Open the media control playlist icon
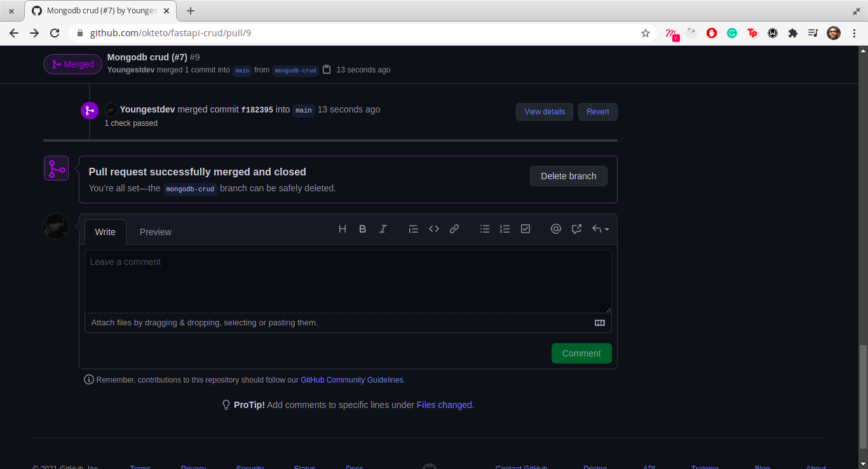Viewport: 868px width, 469px height. tap(813, 33)
